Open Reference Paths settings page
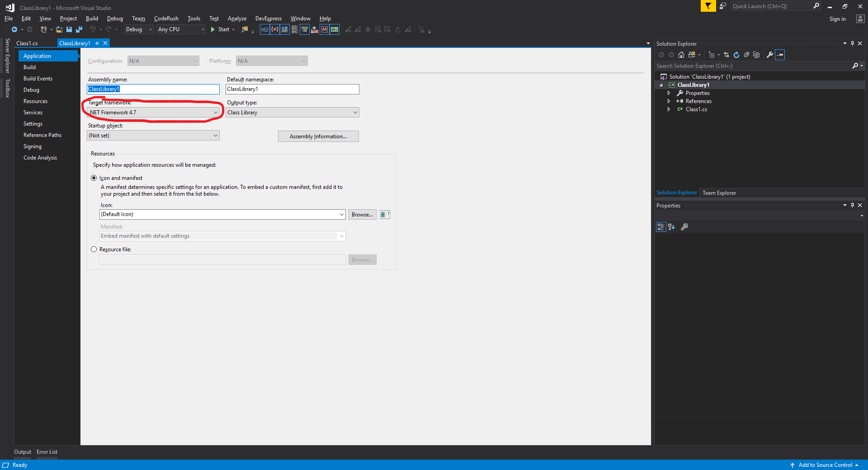 tap(42, 135)
